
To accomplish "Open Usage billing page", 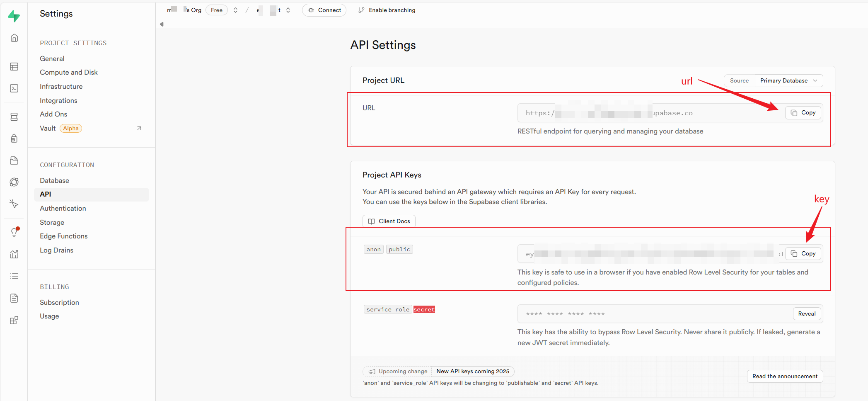I will (49, 316).
